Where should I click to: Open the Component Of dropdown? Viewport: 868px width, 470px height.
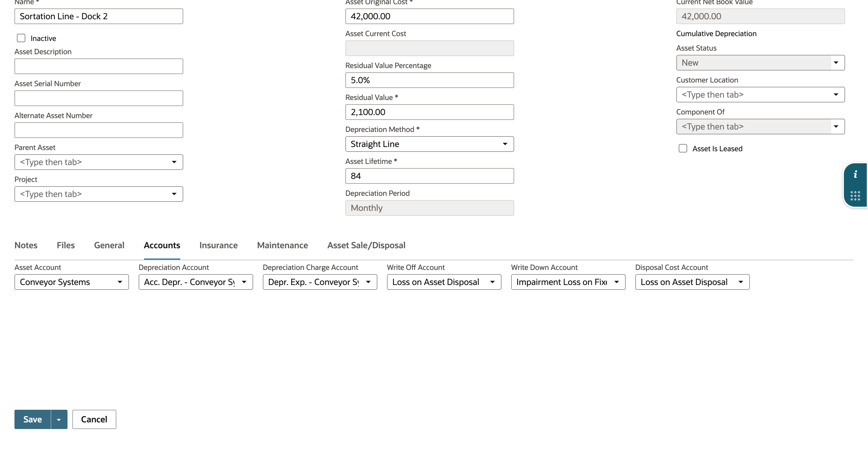(x=836, y=127)
